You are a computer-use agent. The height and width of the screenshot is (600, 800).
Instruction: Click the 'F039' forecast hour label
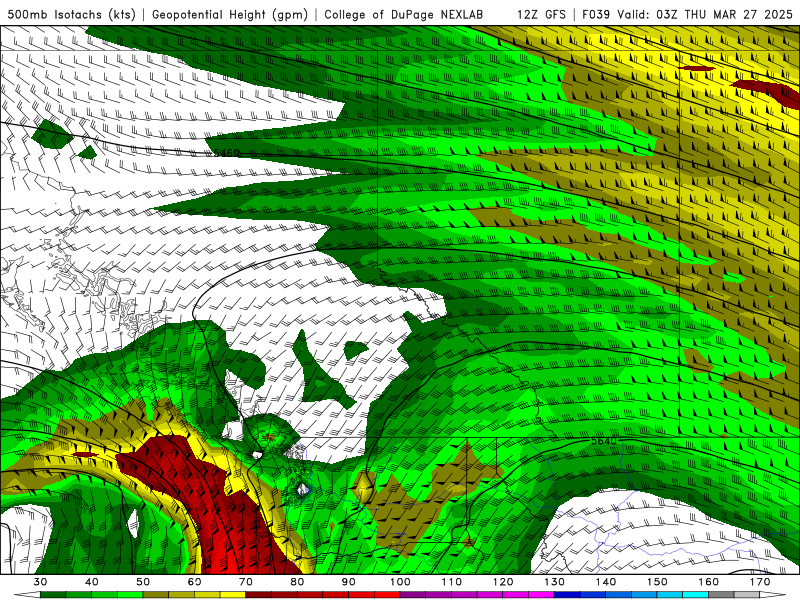click(x=596, y=14)
